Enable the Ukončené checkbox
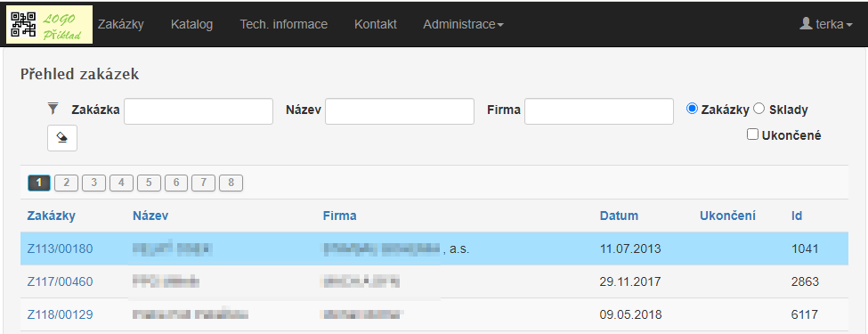This screenshot has height=334, width=868. pos(752,134)
